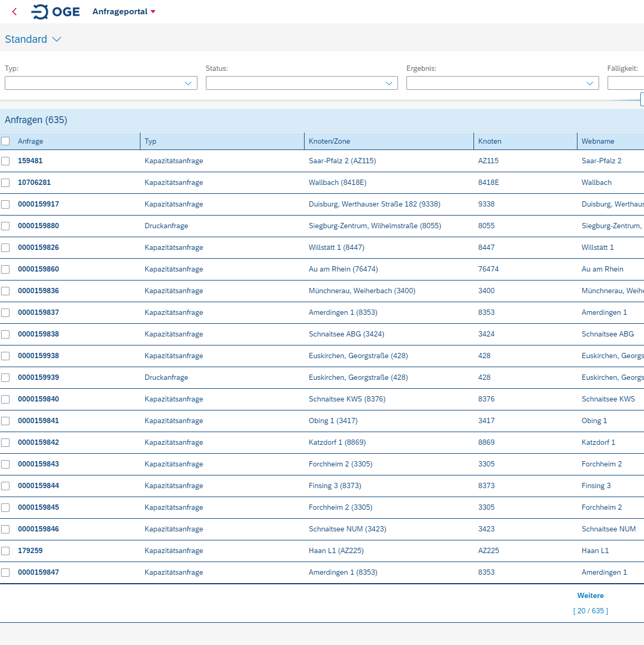
Task: Click the back arrow icon
Action: [14, 12]
